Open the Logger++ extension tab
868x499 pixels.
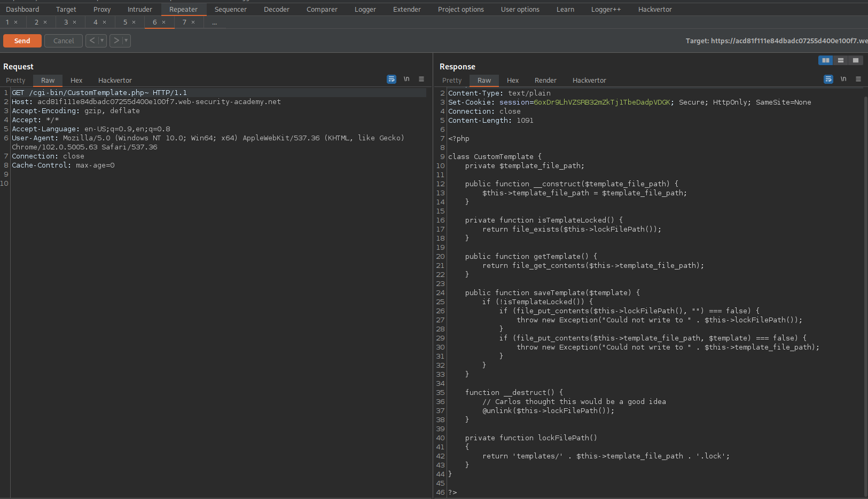[x=606, y=10]
